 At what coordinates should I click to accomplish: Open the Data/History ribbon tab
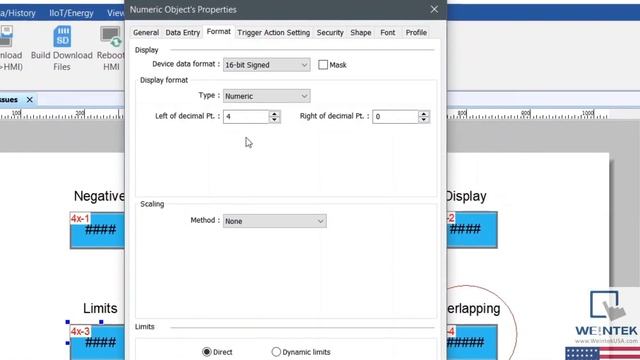18,13
